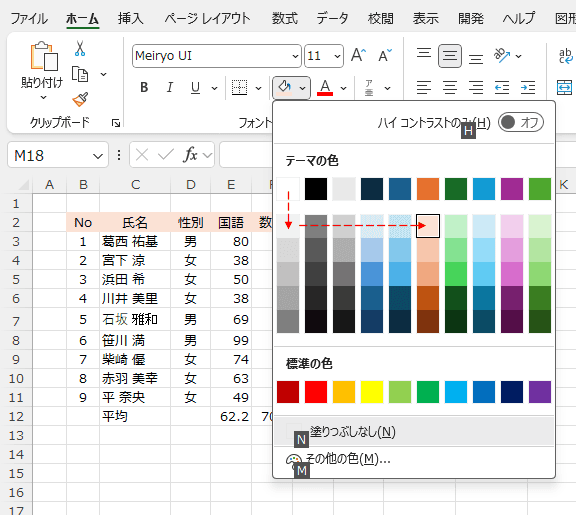Activate the Format Painter brush
The height and width of the screenshot is (515, 576).
(80, 99)
